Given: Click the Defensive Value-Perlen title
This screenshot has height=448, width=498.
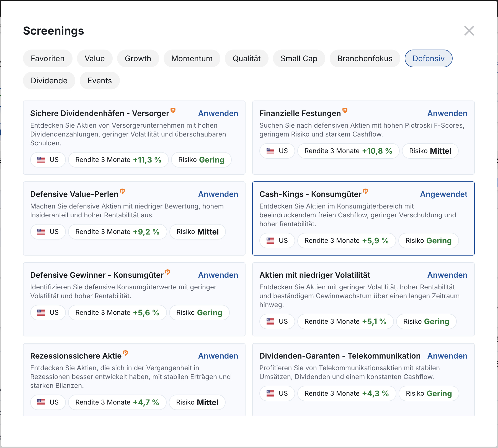Looking at the screenshot, I should click(74, 194).
